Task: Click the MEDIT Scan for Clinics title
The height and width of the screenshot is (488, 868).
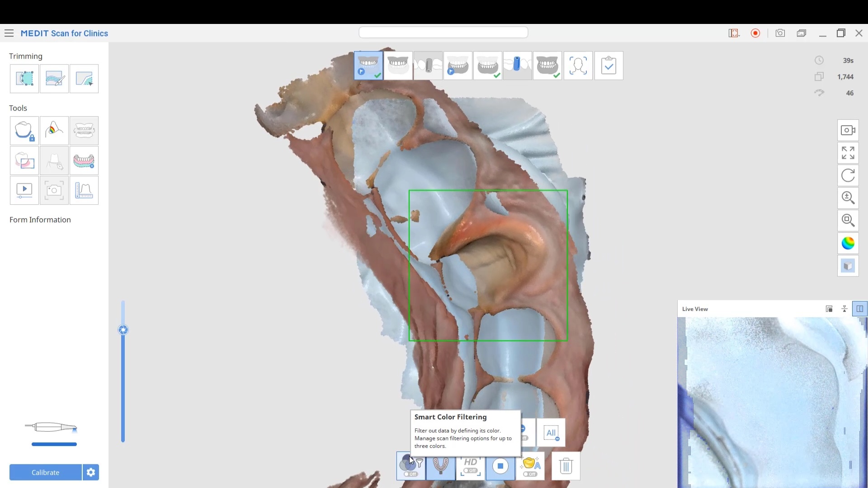Action: tap(64, 33)
